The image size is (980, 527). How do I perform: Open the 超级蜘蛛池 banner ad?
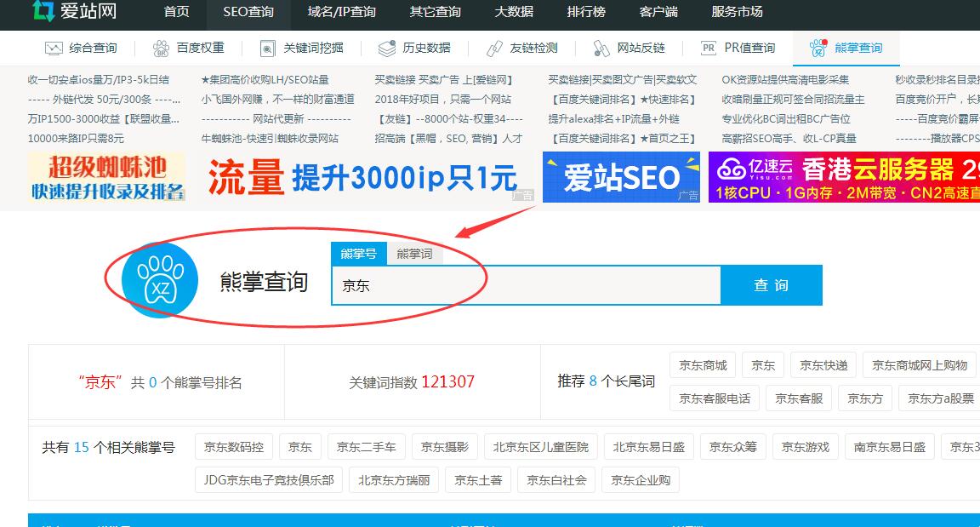107,177
